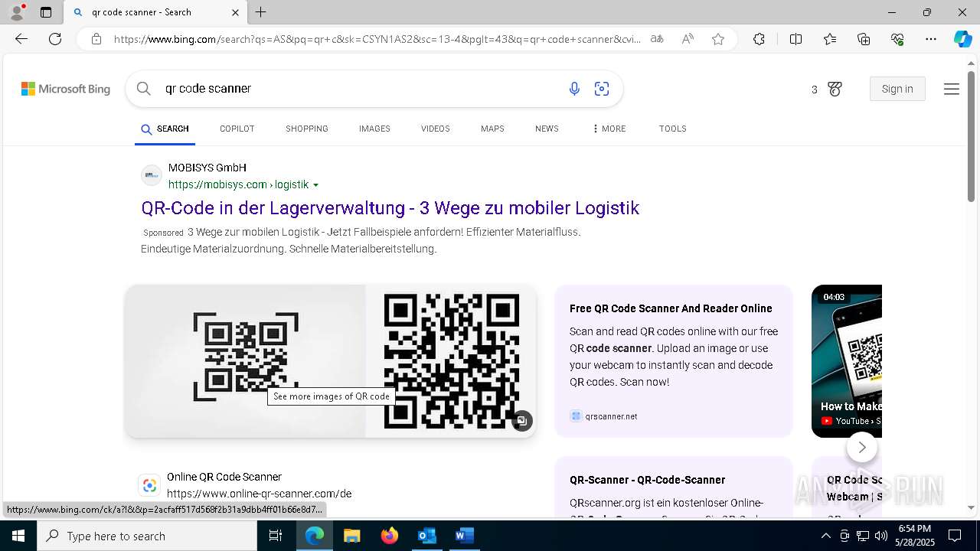Viewport: 980px width, 551px height.
Task: Open QR-Scanner - QR-Code-Scanner card
Action: 647,480
